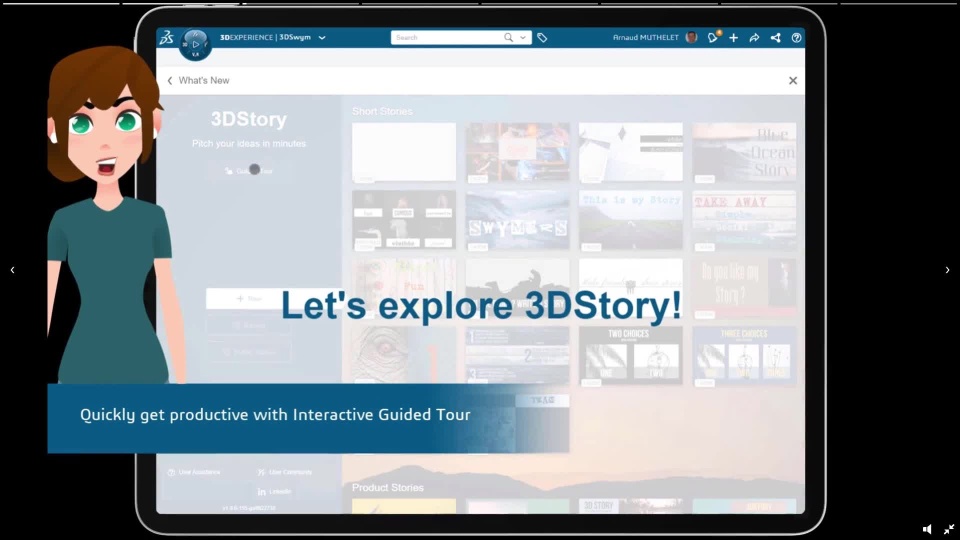Image resolution: width=960 pixels, height=540 pixels.
Task: Open the SWYMERS story thumbnail
Action: (x=517, y=220)
